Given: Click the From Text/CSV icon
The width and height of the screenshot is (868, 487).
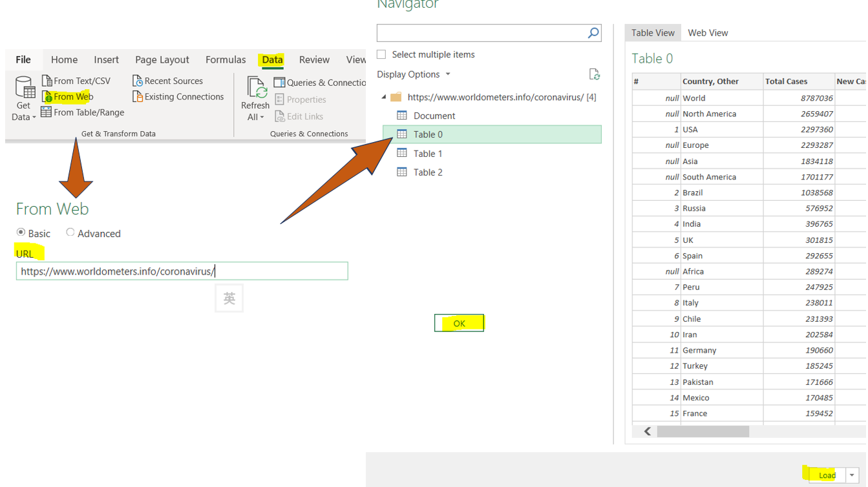Looking at the screenshot, I should click(x=47, y=81).
